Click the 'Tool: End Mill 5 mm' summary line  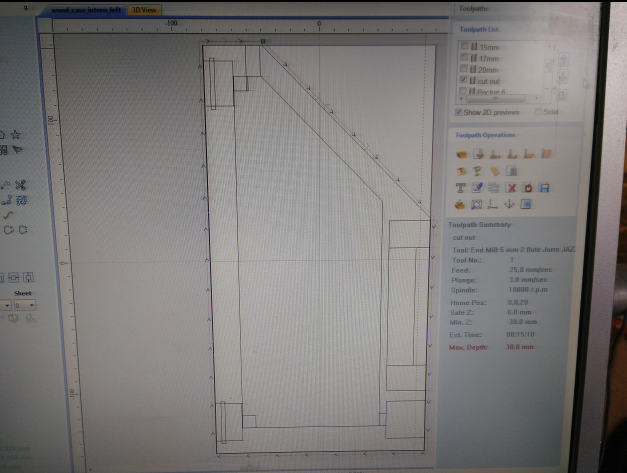coord(513,250)
